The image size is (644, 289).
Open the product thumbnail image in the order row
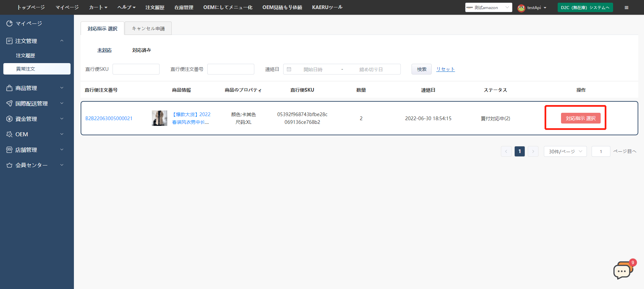(x=160, y=118)
